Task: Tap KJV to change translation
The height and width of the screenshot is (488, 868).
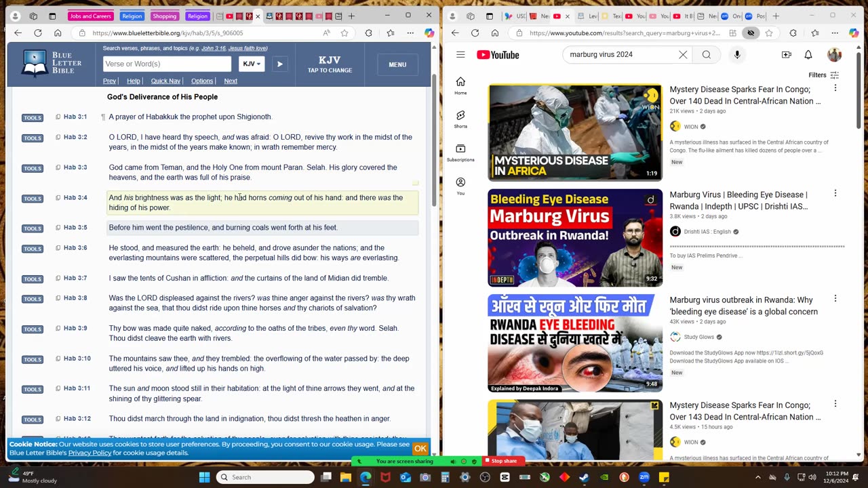Action: coord(330,64)
